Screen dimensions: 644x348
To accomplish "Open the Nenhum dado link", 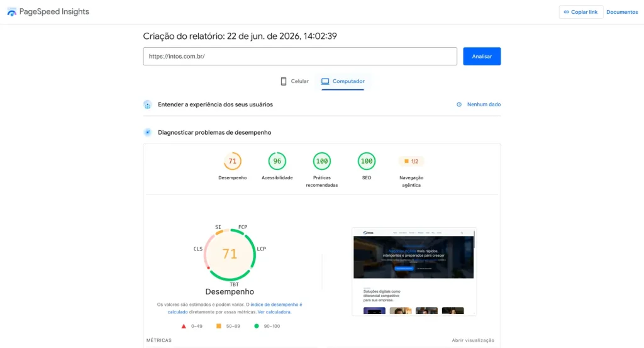I will (484, 104).
